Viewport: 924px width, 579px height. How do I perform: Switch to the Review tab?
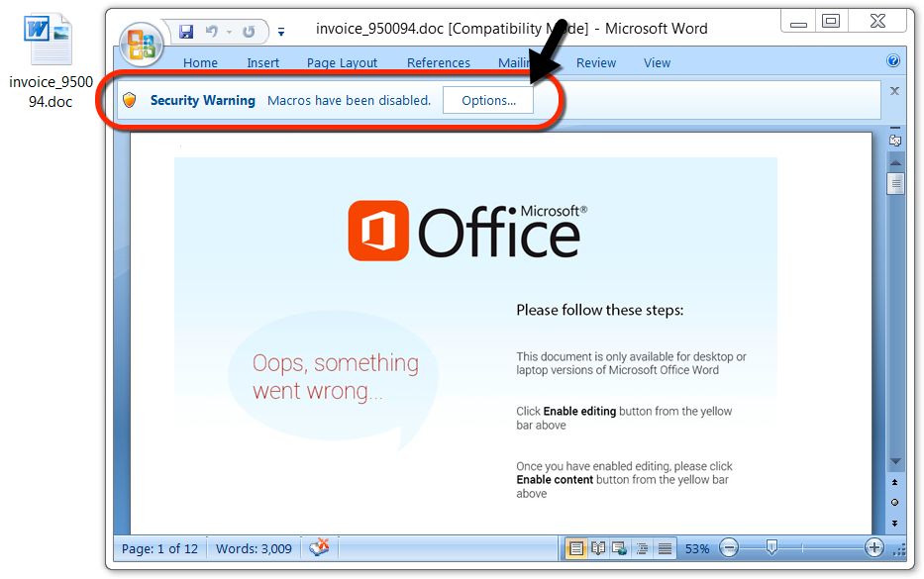tap(596, 63)
